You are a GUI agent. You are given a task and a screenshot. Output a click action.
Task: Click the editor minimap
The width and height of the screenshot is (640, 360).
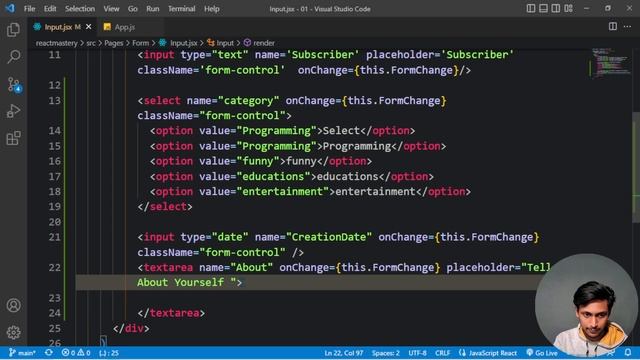point(610,63)
